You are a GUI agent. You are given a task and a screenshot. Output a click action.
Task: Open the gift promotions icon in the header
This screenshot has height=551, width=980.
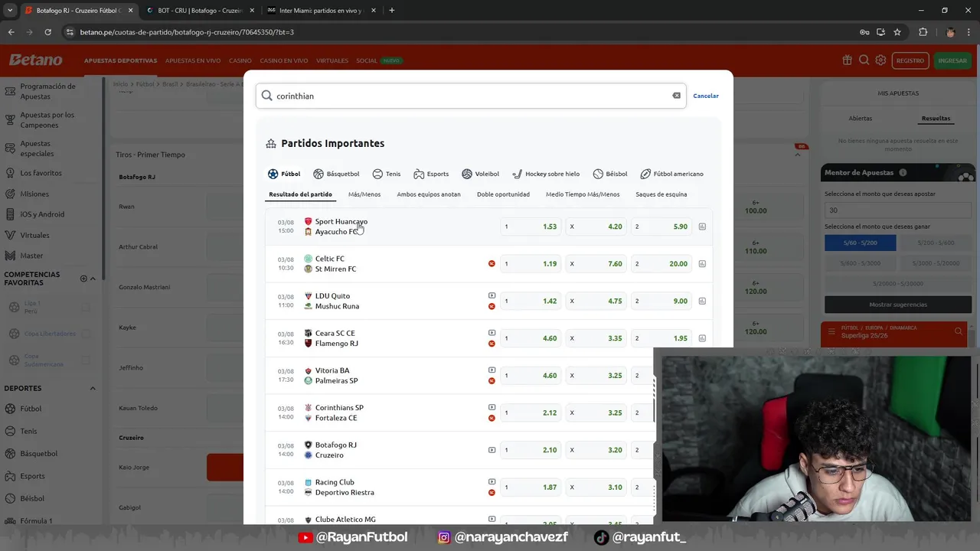pos(847,60)
